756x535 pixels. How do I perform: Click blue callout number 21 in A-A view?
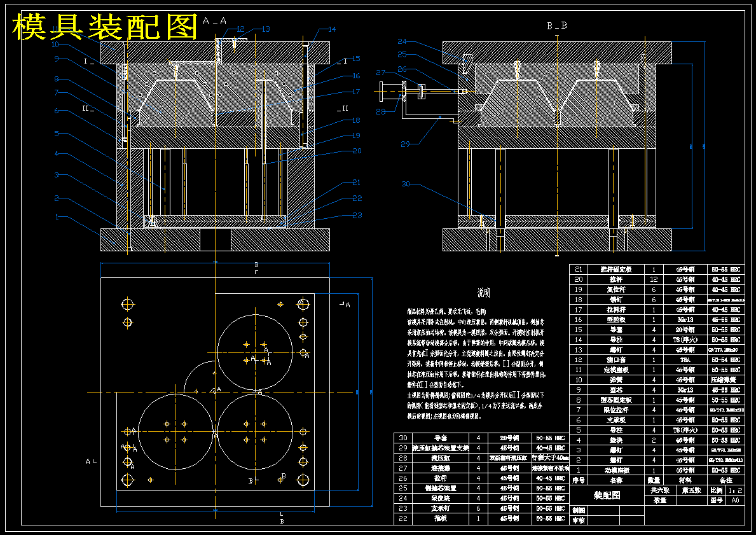pyautogui.click(x=356, y=183)
